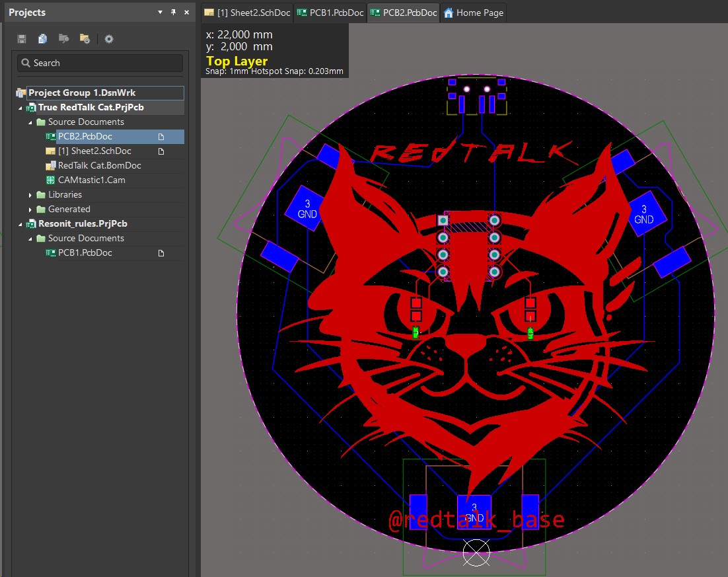Pin the Projects panel
The width and height of the screenshot is (728, 577).
click(x=173, y=13)
